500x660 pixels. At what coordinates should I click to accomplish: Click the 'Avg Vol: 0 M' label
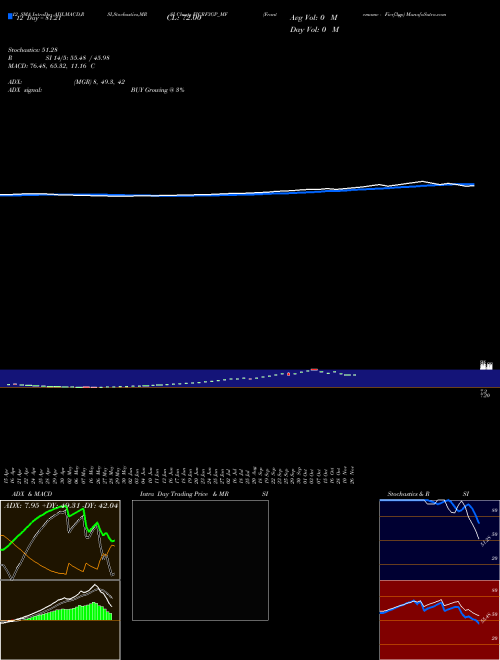point(314,18)
